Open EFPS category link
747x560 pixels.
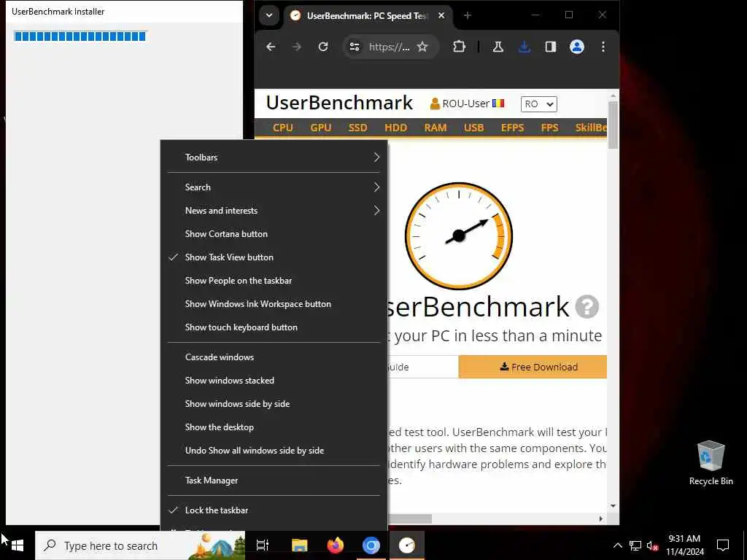coord(513,128)
